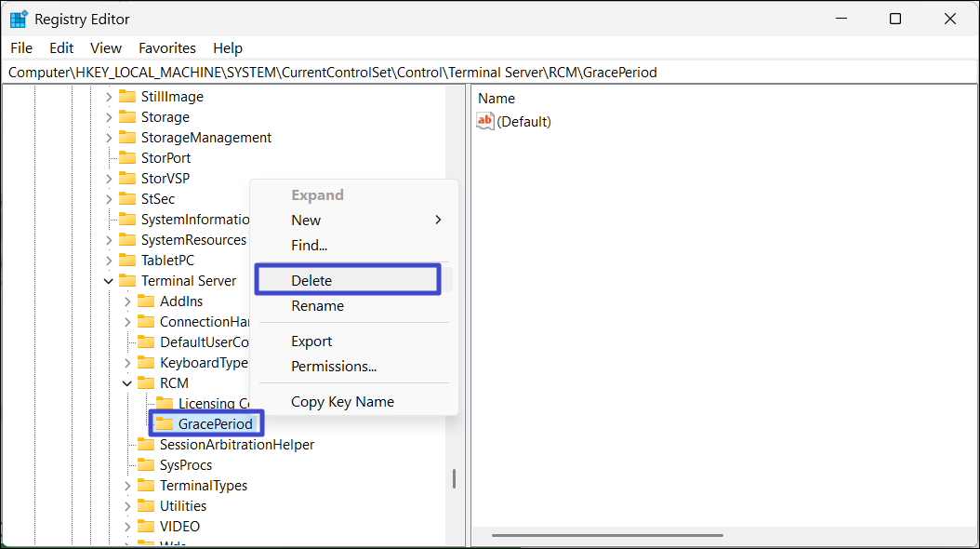The image size is (980, 549).
Task: Collapse the Terminal Server tree node
Action: coord(109,281)
